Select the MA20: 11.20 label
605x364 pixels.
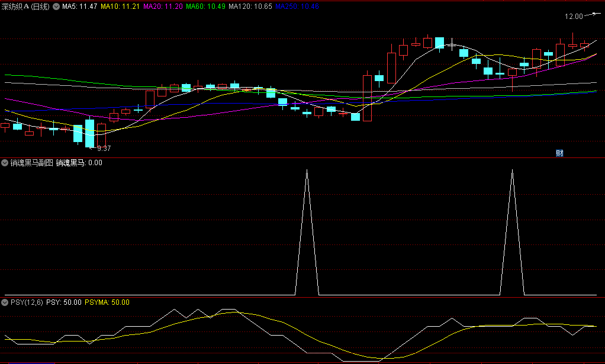click(163, 7)
